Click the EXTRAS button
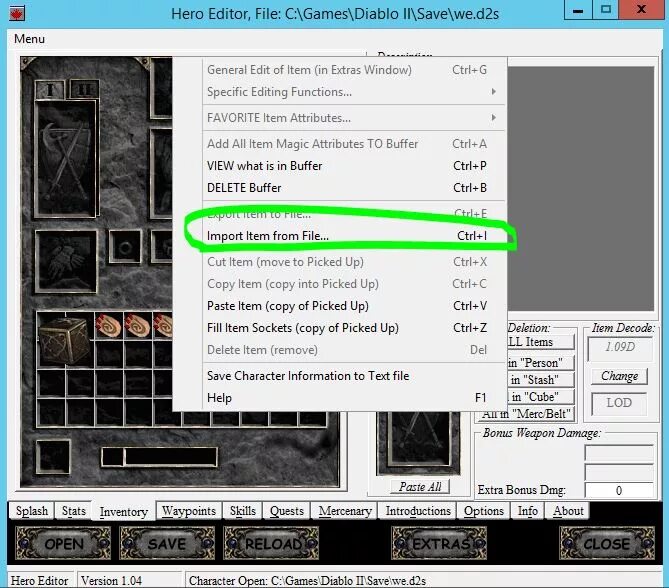This screenshot has height=588, width=669. [439, 543]
